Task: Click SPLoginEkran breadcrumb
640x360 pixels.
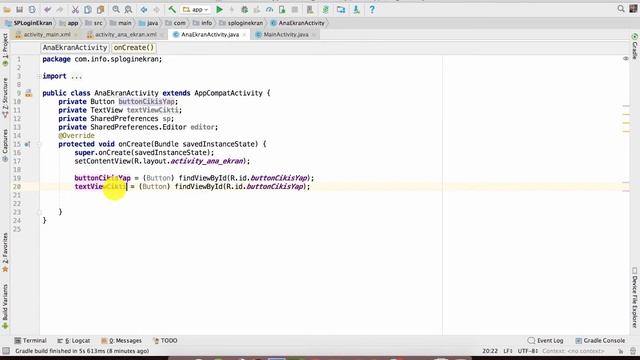Action: click(x=29, y=23)
